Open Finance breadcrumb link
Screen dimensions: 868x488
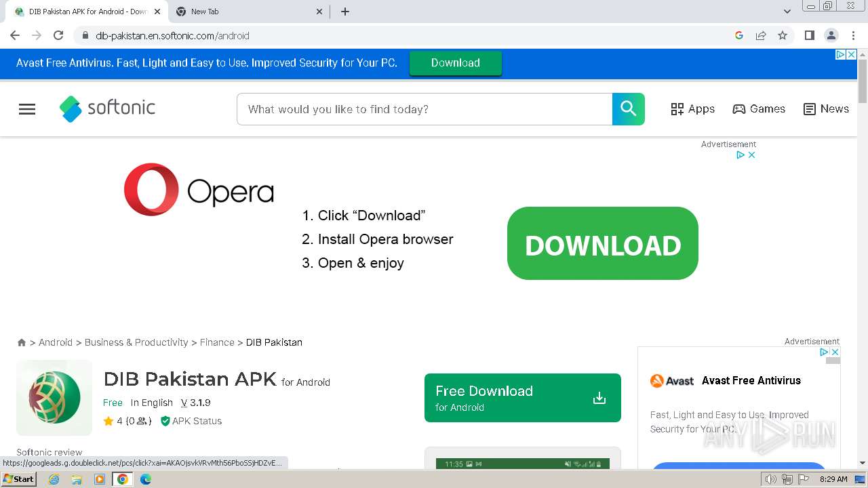tap(217, 343)
